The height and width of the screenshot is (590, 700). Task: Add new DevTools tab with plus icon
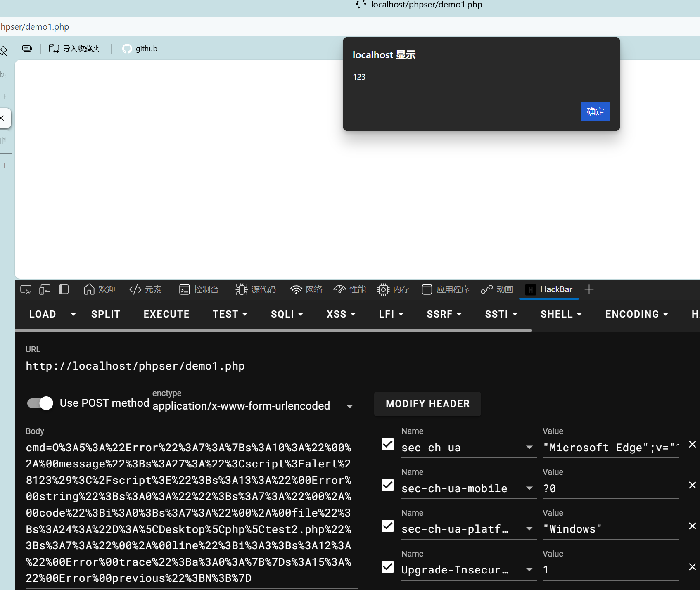click(x=589, y=289)
